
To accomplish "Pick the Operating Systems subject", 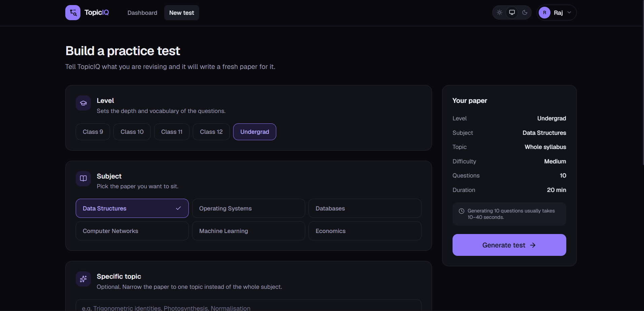I will tap(249, 208).
